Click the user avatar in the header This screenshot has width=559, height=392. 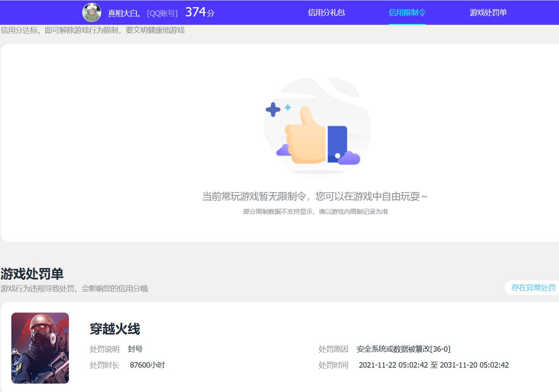[92, 13]
